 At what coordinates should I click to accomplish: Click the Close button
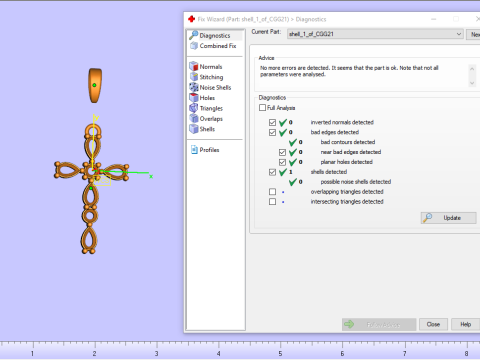(x=433, y=324)
